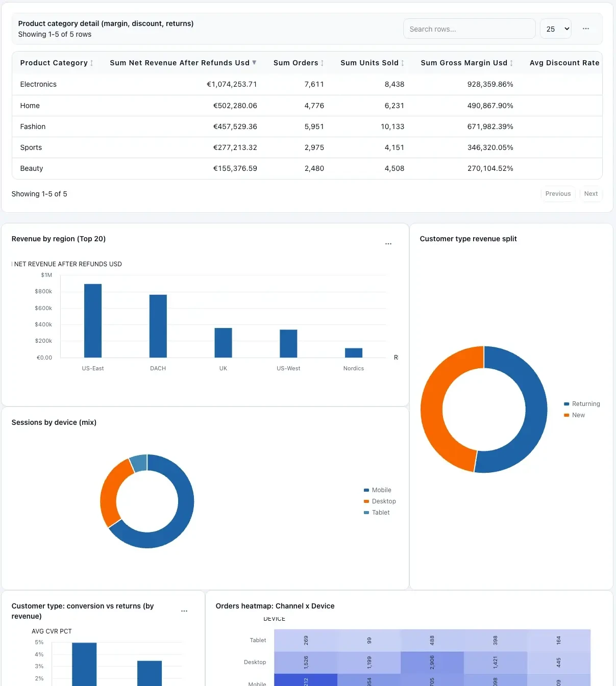Click the Search rows input field
Image resolution: width=616 pixels, height=686 pixels.
tap(469, 29)
